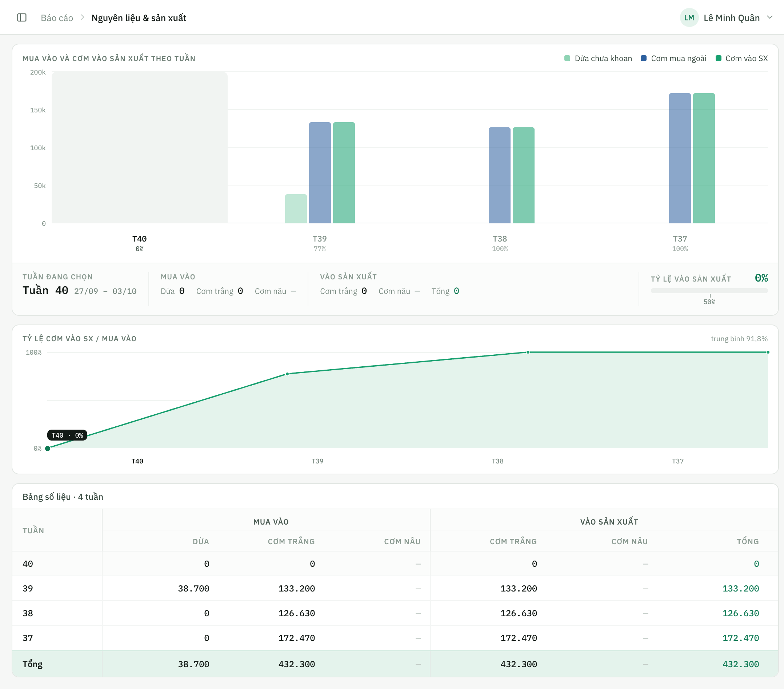This screenshot has height=689, width=784.
Task: Go back to Báo cáo breadcrumb
Action: [x=57, y=18]
